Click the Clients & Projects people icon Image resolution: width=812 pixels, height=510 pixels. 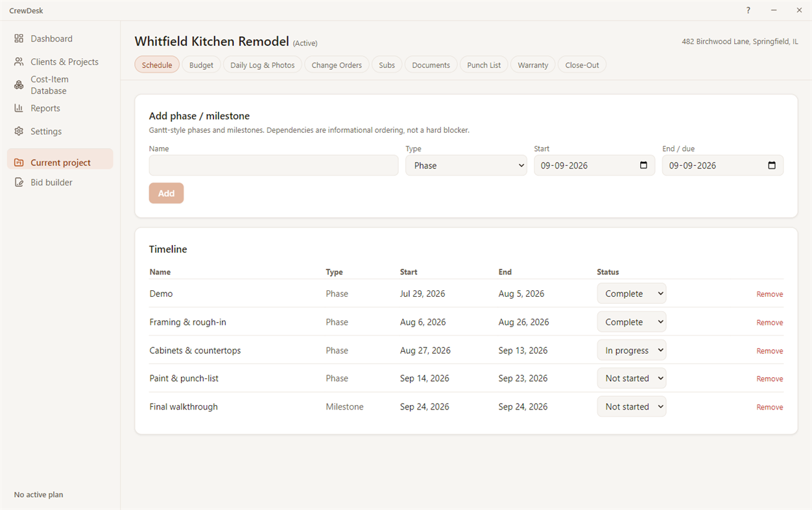(19, 62)
